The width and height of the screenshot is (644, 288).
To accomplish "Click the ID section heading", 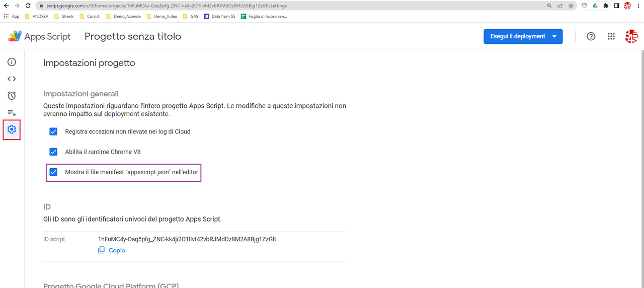I will pyautogui.click(x=47, y=207).
